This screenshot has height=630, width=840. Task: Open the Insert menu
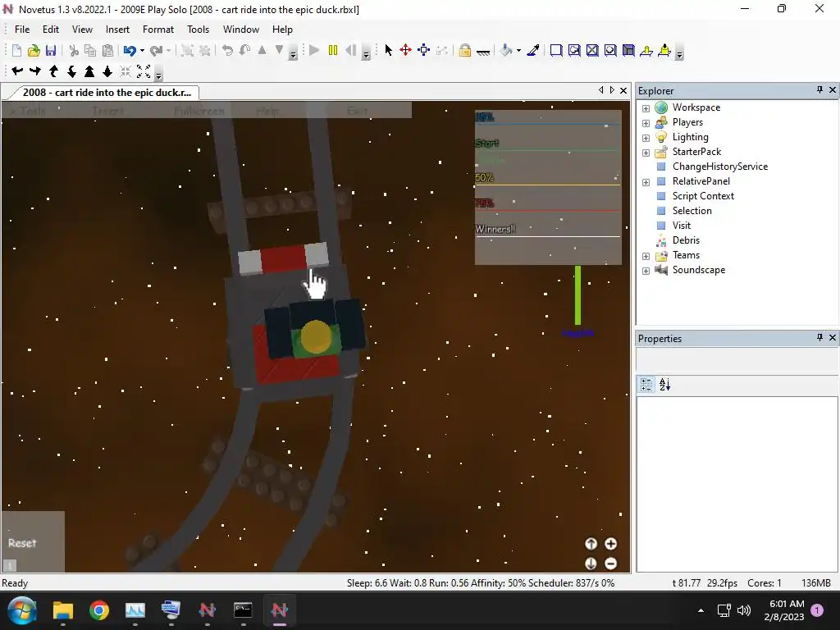pos(117,30)
